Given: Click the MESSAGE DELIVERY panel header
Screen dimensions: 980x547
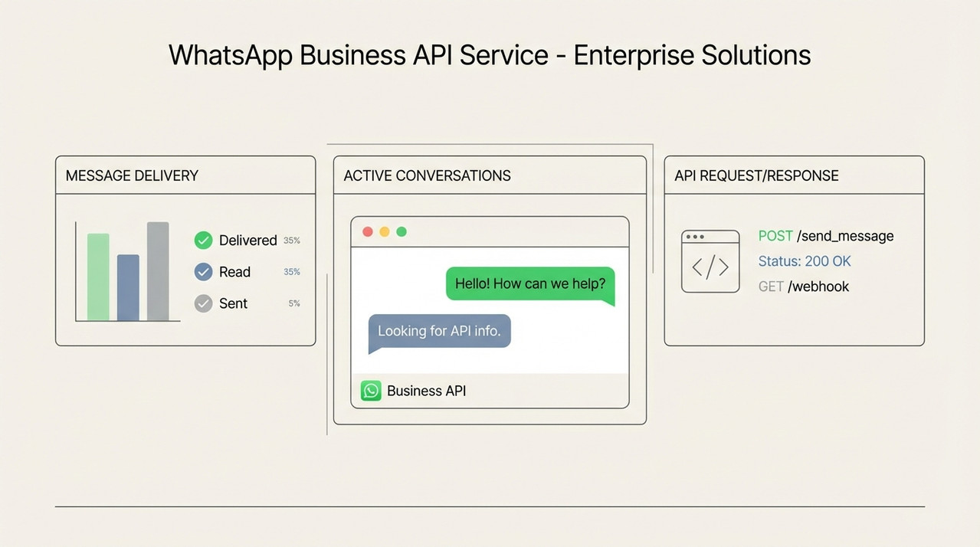Looking at the screenshot, I should pyautogui.click(x=185, y=175).
